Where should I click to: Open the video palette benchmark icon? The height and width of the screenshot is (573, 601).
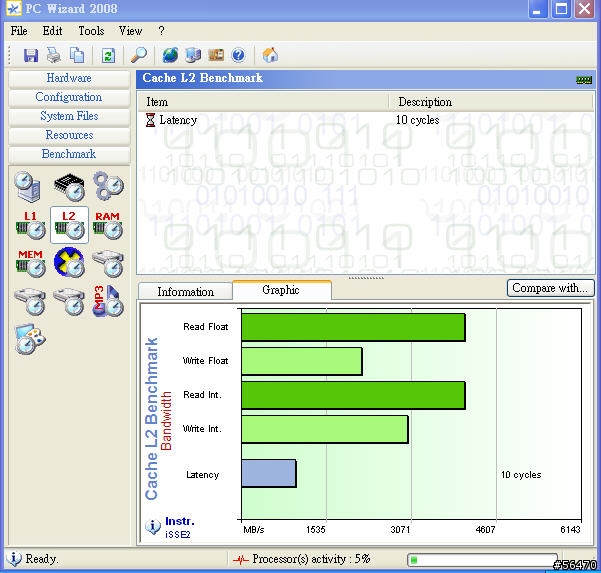click(30, 339)
